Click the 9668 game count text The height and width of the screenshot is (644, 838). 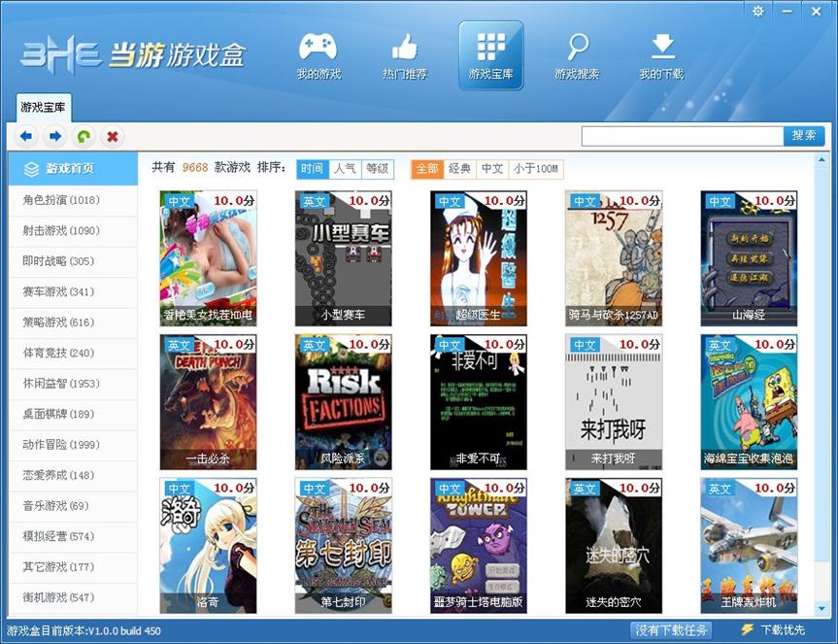coord(195,168)
